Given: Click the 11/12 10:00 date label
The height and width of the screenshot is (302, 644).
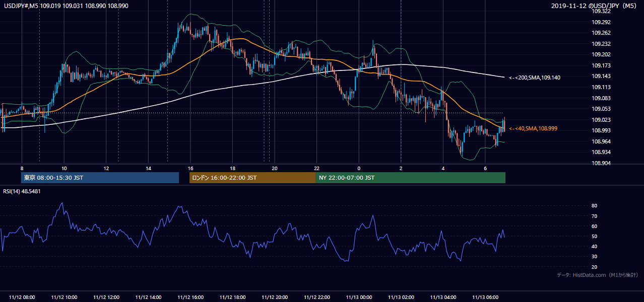Looking at the screenshot, I should [64, 297].
